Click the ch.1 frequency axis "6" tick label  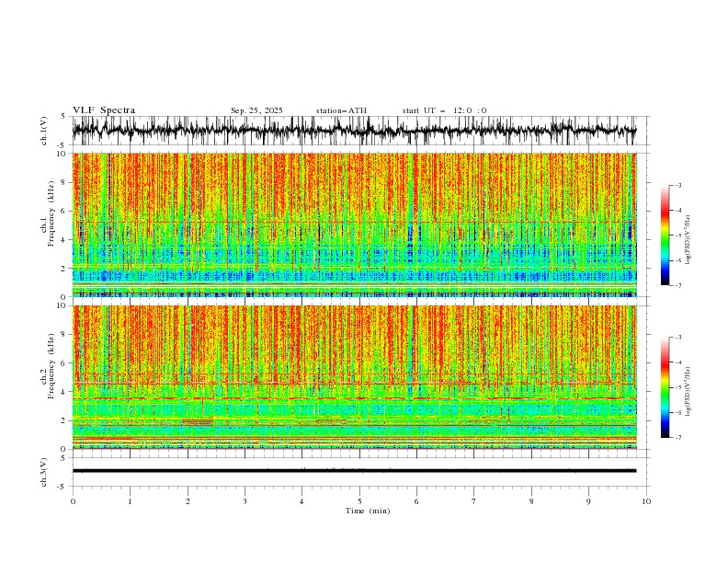(x=65, y=211)
